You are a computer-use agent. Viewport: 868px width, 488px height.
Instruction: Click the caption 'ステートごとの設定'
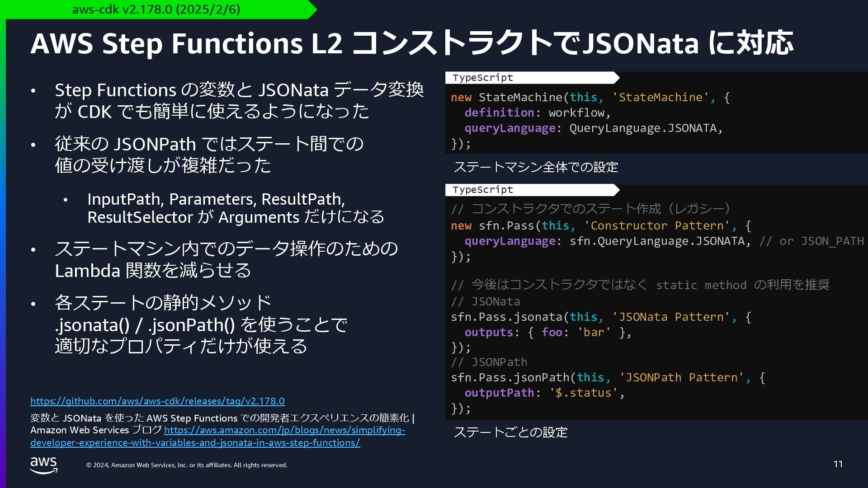510,432
